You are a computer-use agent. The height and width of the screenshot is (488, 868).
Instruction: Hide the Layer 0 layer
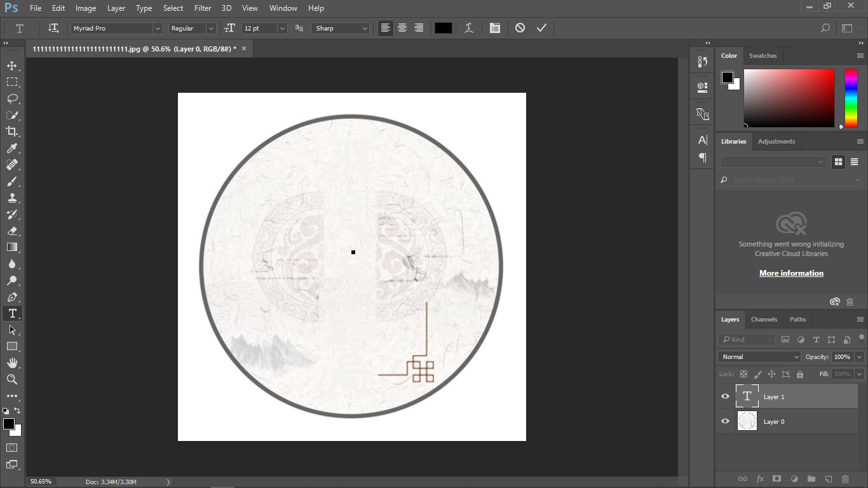(724, 421)
